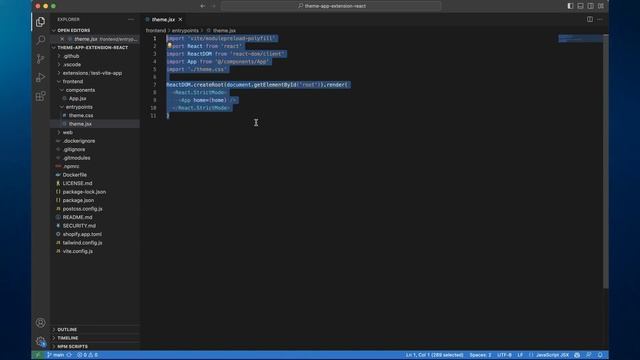Open the Manage gear menu
The height and width of the screenshot is (360, 640).
pyautogui.click(x=40, y=341)
